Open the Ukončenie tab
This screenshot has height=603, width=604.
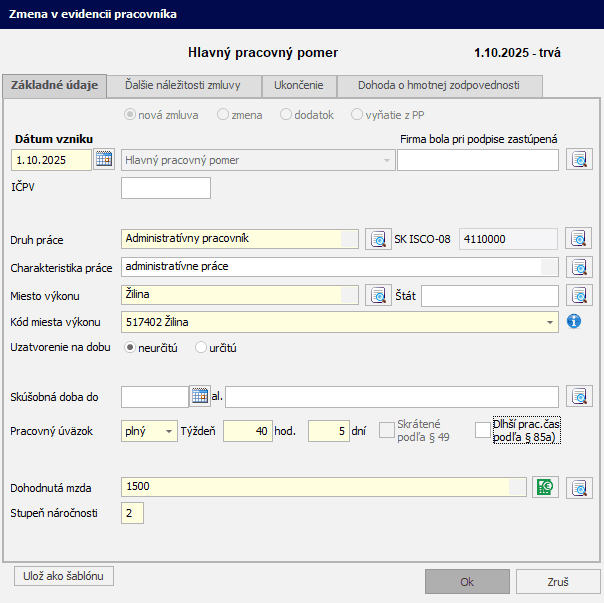(x=299, y=86)
